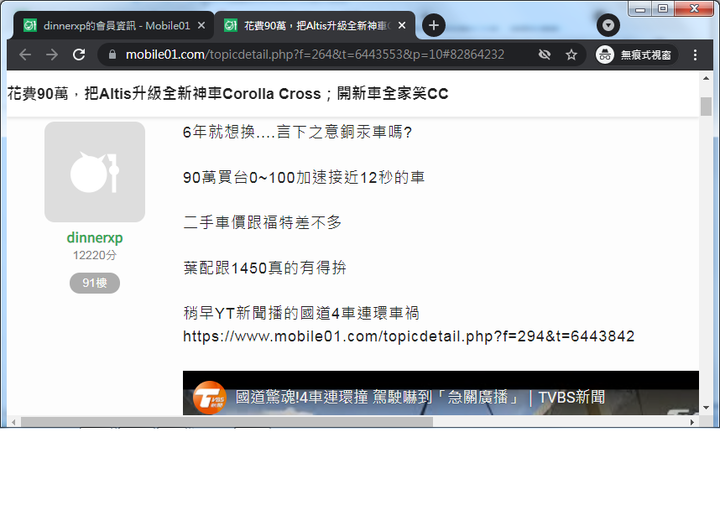Open the incognito 無痕式視窗 profile badge

point(636,55)
